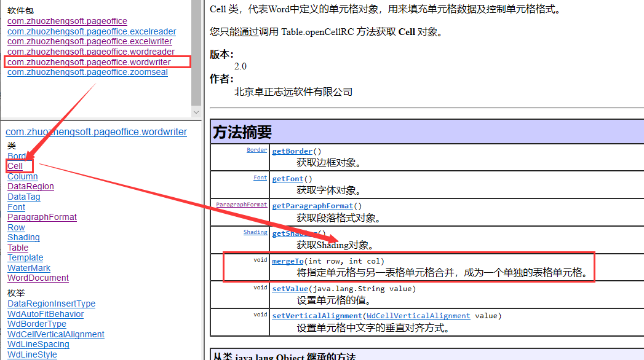Image resolution: width=644 pixels, height=360 pixels.
Task: Open the WdLineStyle enum link
Action: pyautogui.click(x=32, y=354)
